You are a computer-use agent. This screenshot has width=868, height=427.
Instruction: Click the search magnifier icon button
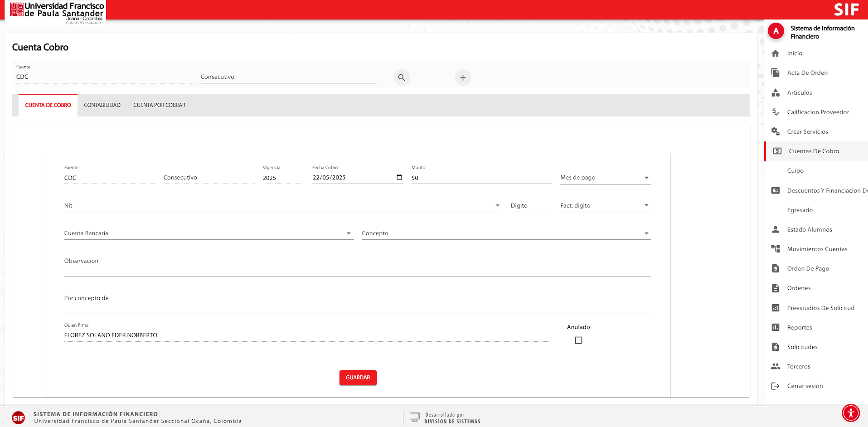402,78
